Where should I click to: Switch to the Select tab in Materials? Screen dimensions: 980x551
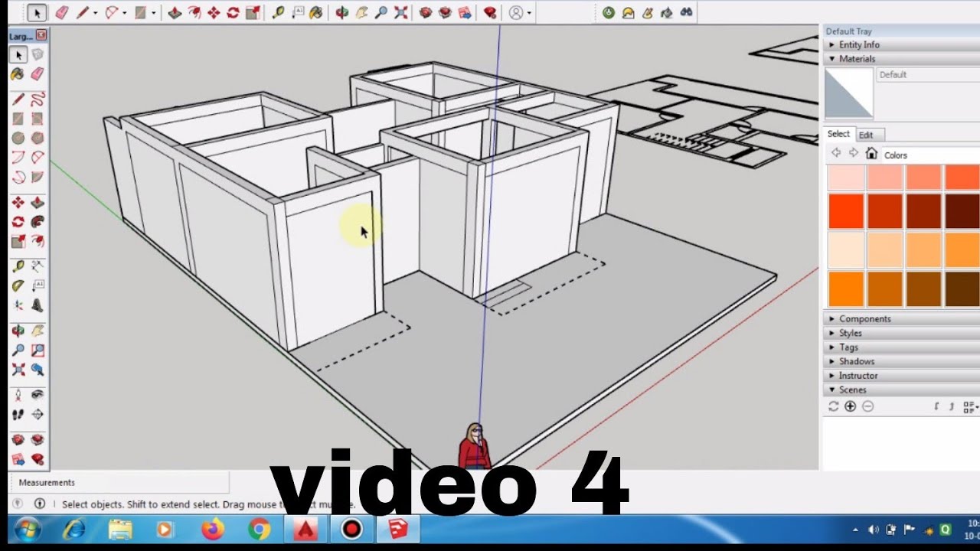(x=838, y=134)
